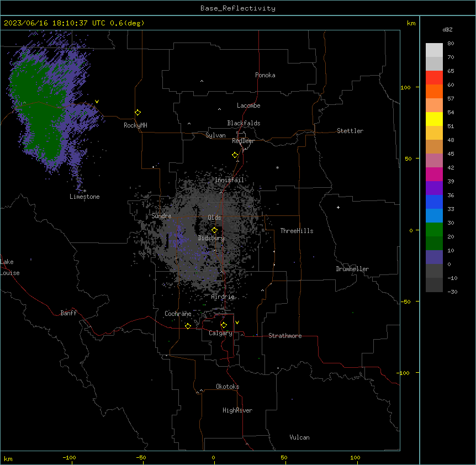Click the yellow diamond marker below Cochrane

[x=188, y=326]
